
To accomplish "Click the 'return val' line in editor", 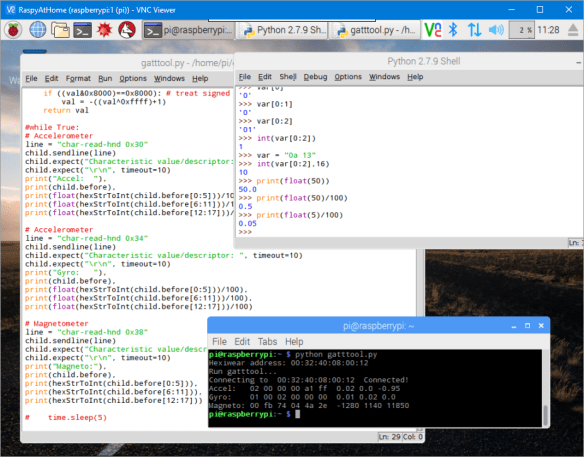I will [66, 110].
